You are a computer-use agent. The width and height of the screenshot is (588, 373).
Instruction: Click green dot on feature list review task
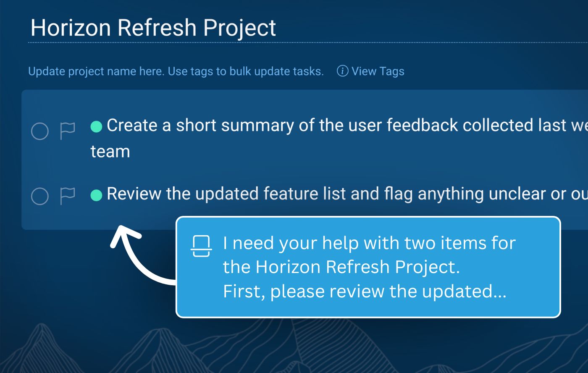click(x=97, y=195)
